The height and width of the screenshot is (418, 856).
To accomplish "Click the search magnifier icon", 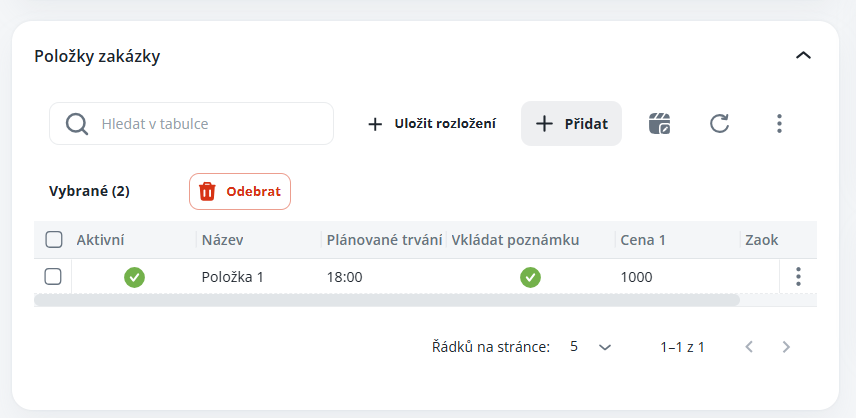I will [x=77, y=124].
